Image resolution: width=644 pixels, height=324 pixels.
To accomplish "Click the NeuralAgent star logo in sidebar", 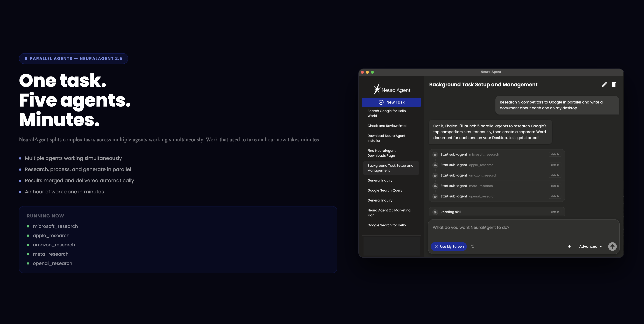I will pos(376,89).
